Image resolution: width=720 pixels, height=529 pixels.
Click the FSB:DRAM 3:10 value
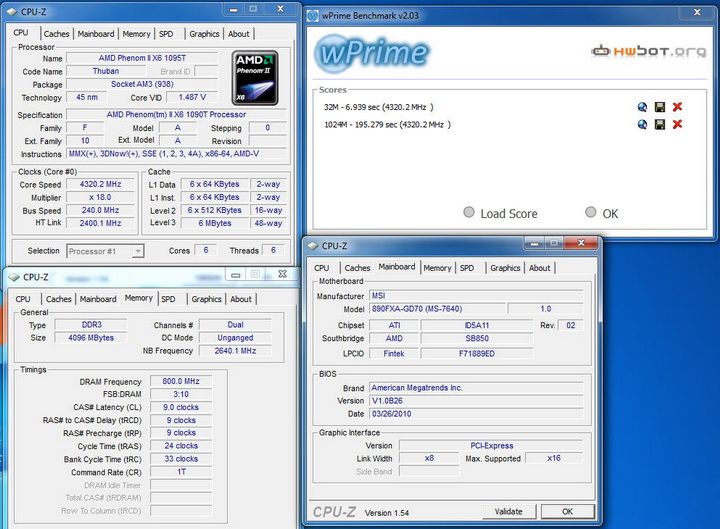[181, 394]
